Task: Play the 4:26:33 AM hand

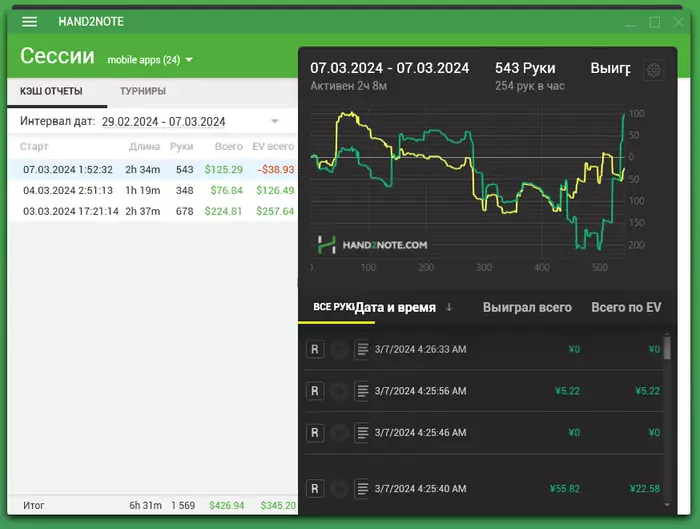Action: pyautogui.click(x=339, y=349)
